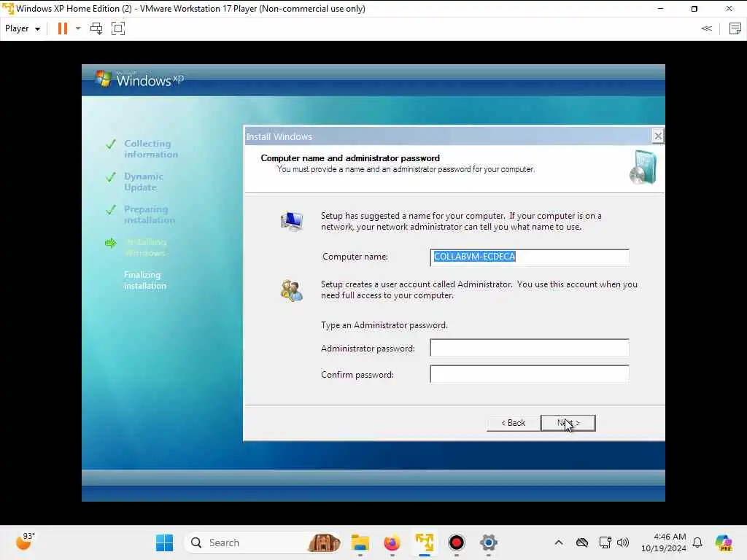747x560 pixels.
Task: Proceed with the Next button
Action: 568,423
